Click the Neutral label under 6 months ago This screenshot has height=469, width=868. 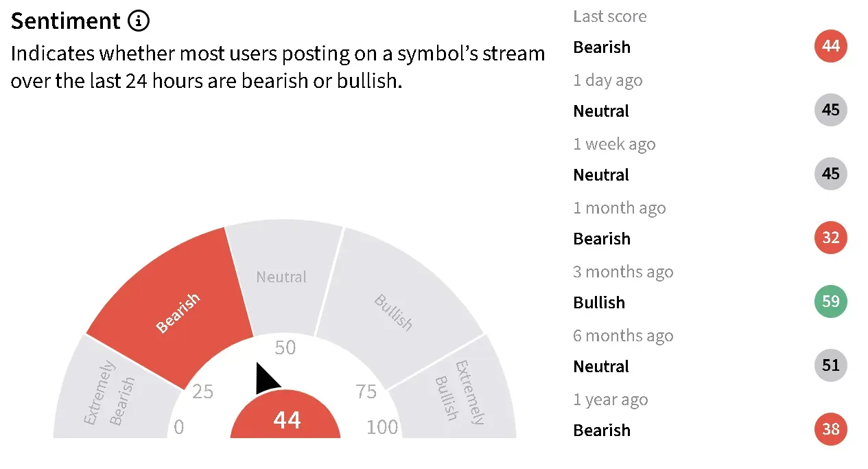tap(601, 366)
